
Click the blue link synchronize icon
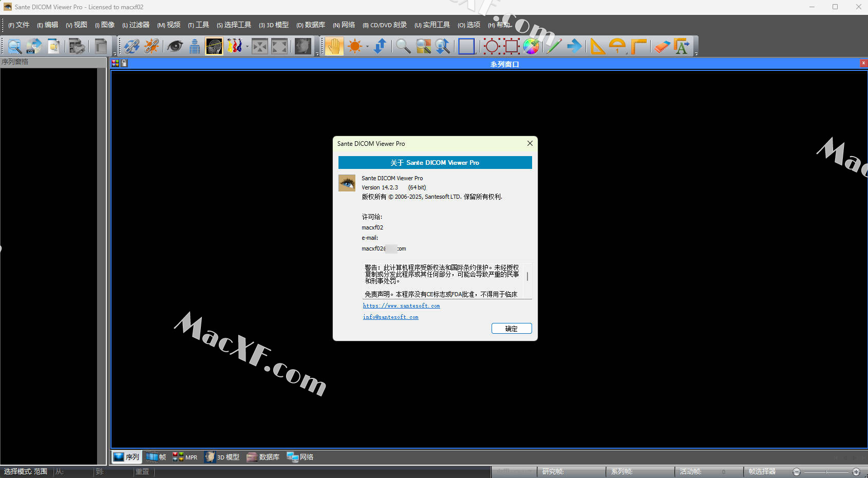[x=131, y=46]
